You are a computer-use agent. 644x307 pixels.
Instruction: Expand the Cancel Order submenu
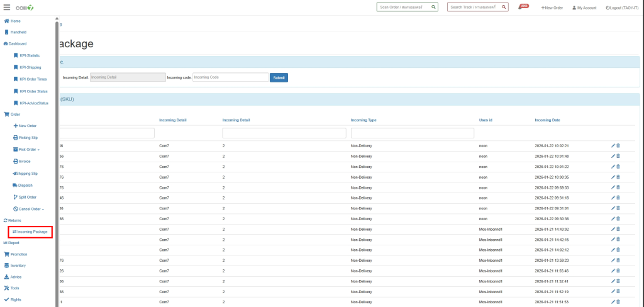(29, 209)
